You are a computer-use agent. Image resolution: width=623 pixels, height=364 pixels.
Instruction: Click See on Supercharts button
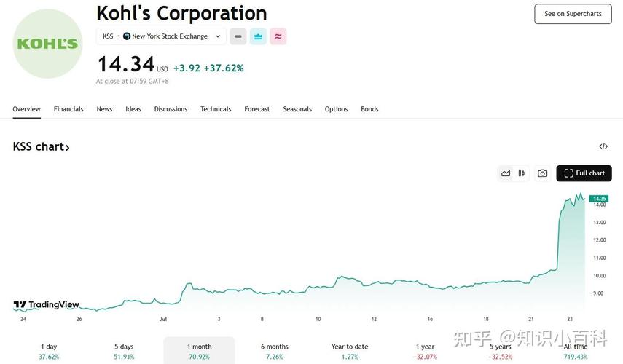click(x=573, y=14)
